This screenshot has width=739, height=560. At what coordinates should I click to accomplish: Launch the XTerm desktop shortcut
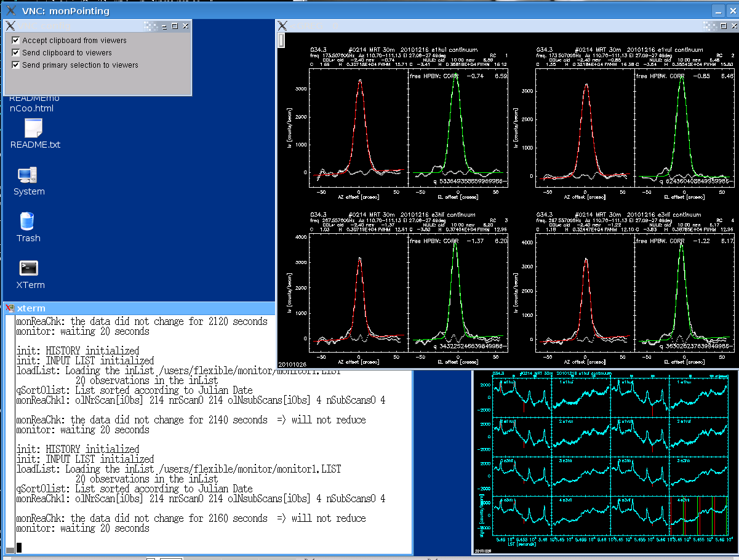tap(29, 268)
